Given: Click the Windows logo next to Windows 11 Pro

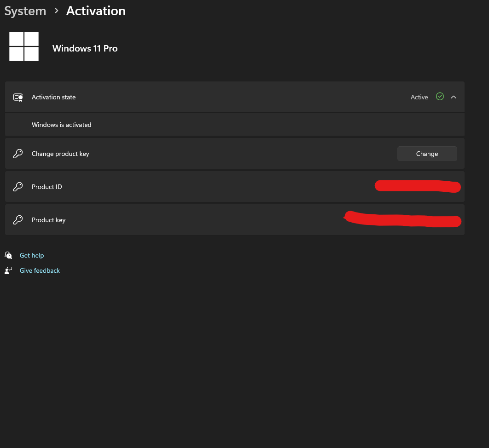Looking at the screenshot, I should [24, 46].
